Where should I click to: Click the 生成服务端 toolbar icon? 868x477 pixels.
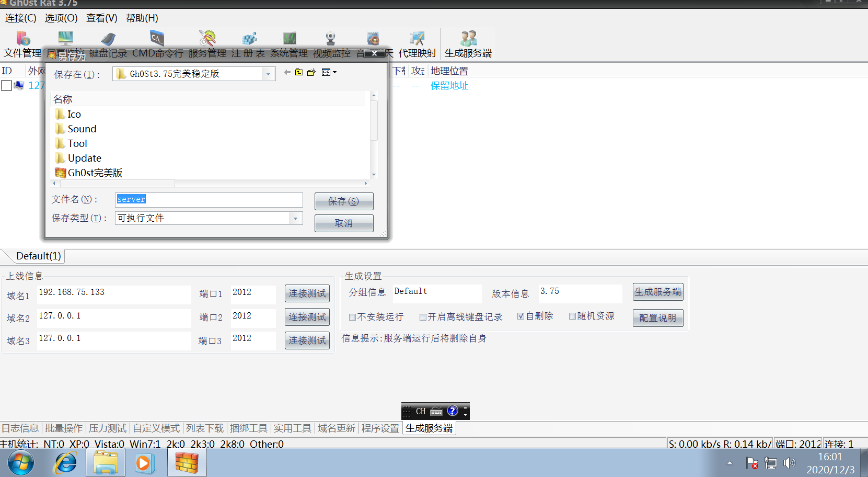[x=468, y=44]
